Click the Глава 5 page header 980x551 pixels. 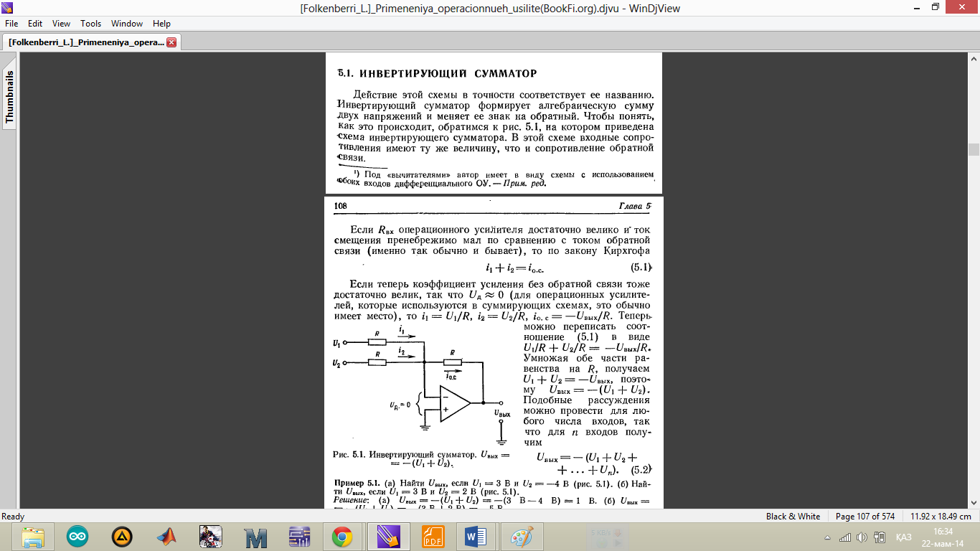[635, 207]
